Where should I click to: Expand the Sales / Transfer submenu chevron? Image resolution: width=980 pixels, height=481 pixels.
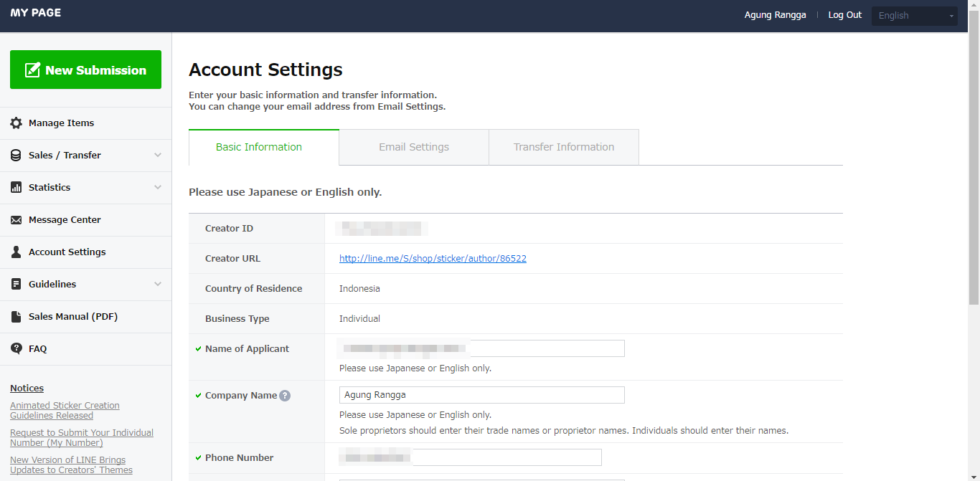158,156
